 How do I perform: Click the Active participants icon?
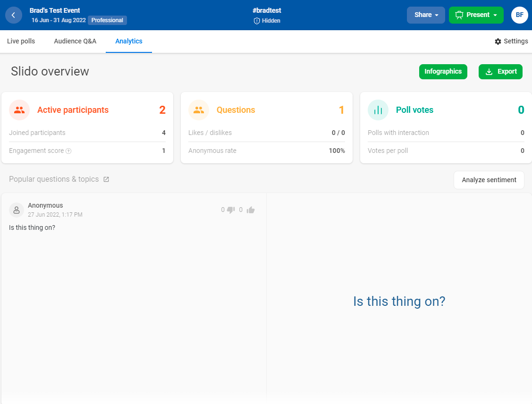point(19,109)
